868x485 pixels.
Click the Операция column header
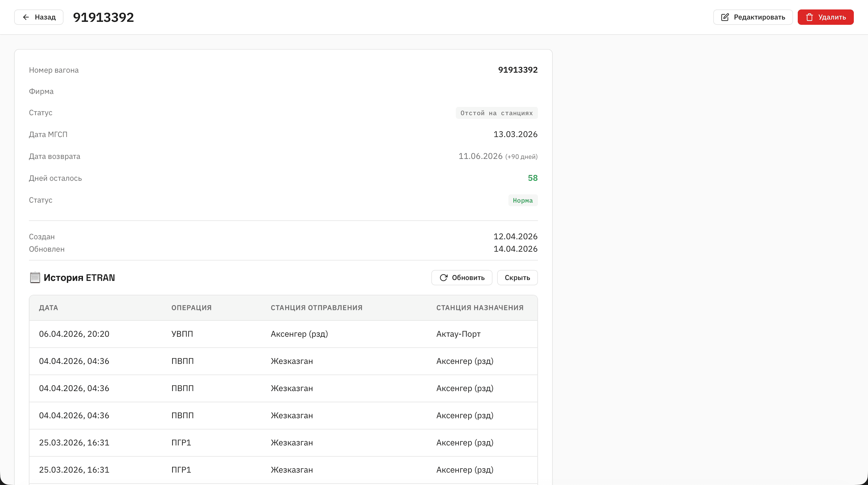point(191,308)
